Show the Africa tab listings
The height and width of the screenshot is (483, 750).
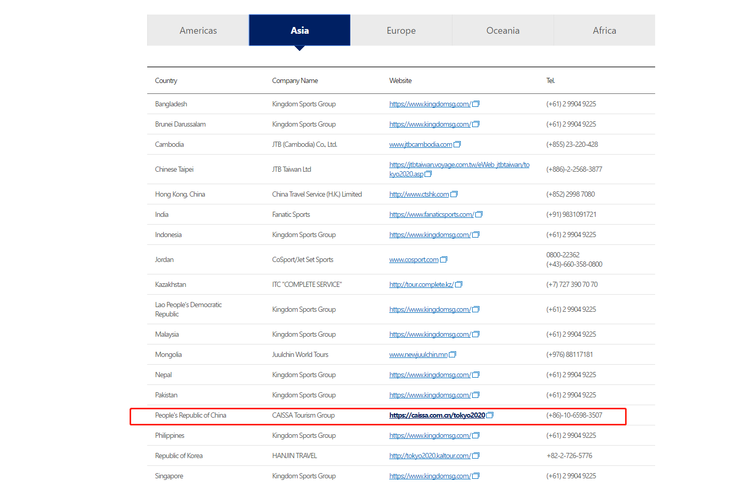604,30
